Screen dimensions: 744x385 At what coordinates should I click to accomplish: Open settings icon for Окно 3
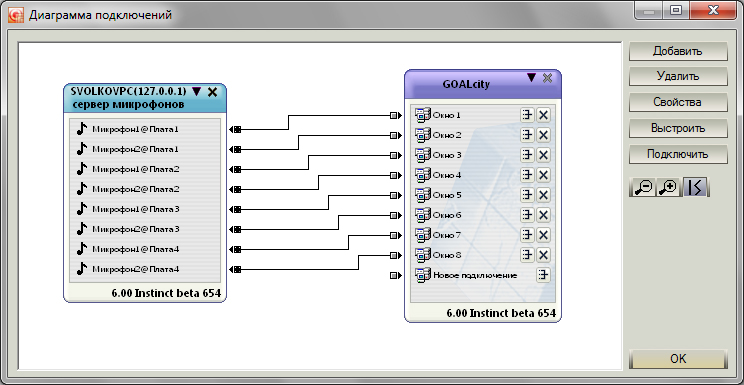pyautogui.click(x=527, y=155)
